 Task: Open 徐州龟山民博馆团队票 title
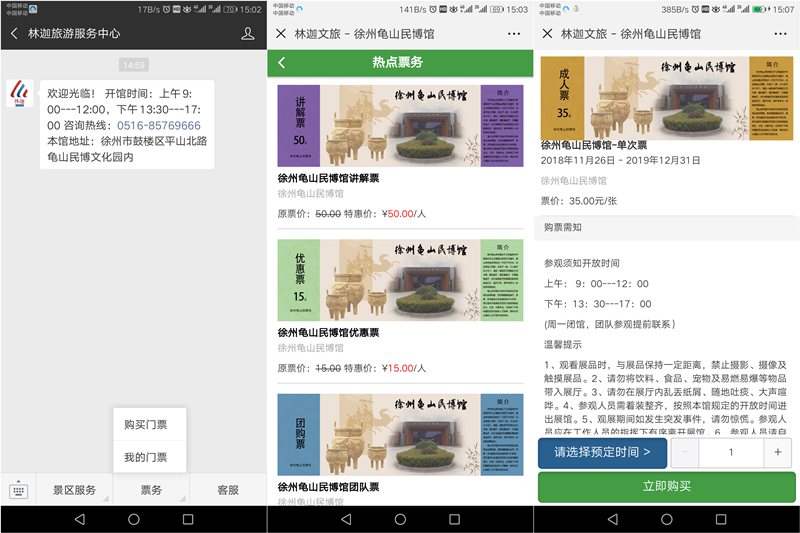point(328,487)
